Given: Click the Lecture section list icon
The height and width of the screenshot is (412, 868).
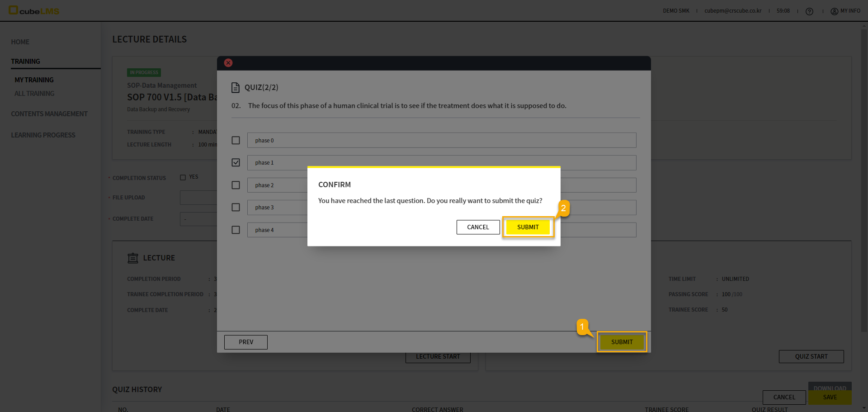Looking at the screenshot, I should (x=133, y=258).
